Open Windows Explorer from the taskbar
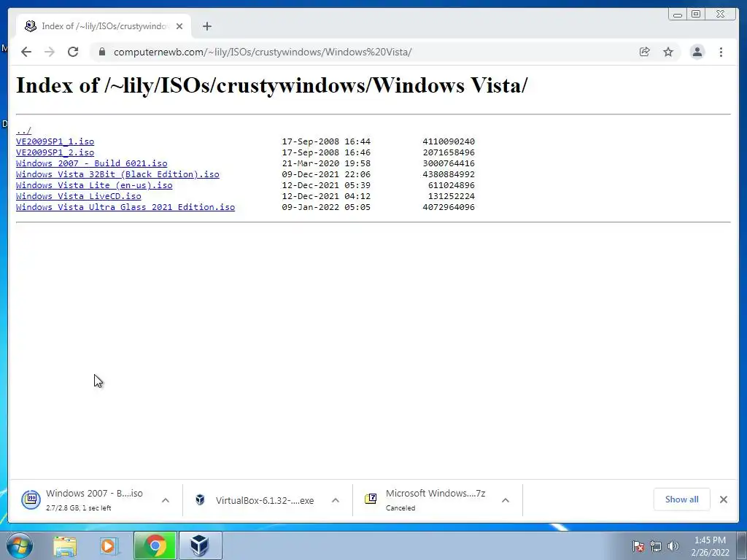This screenshot has width=747, height=560. point(65,545)
